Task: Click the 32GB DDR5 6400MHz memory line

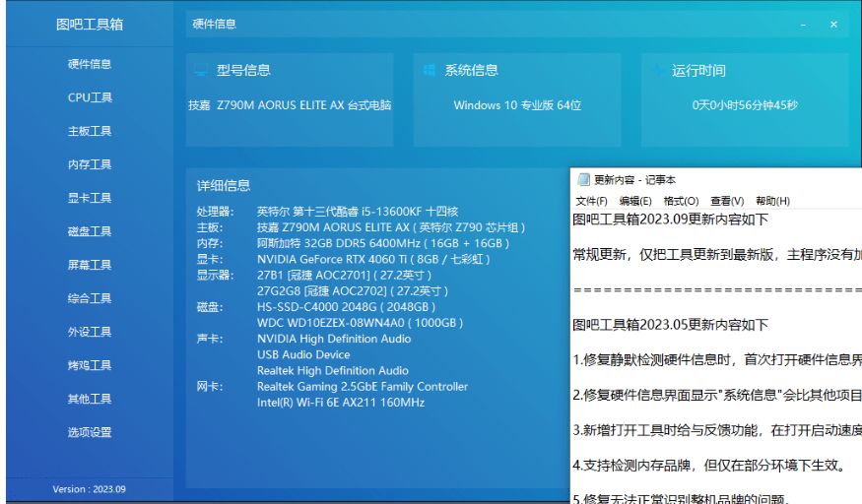Action: (x=383, y=243)
